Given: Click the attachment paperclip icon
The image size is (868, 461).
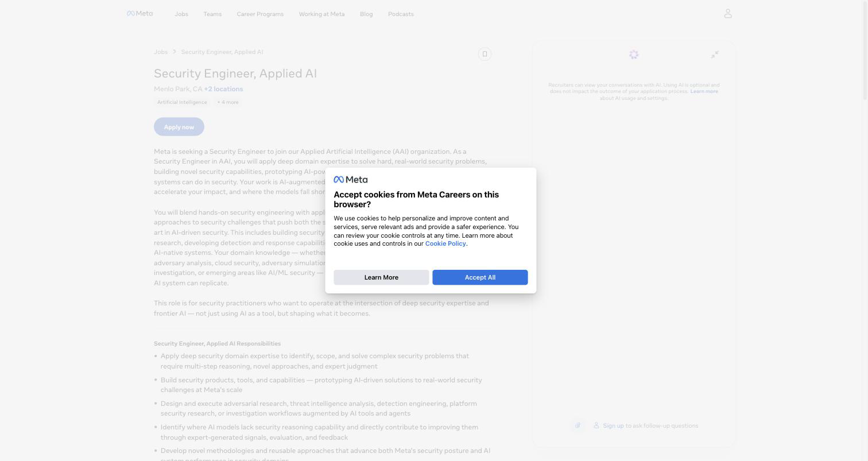Looking at the screenshot, I should pos(578,425).
